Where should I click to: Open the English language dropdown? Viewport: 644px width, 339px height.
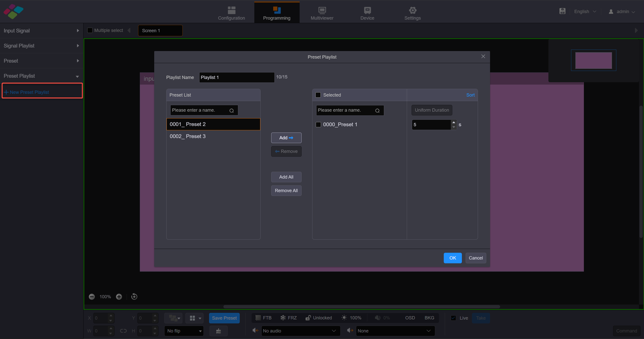coord(585,11)
